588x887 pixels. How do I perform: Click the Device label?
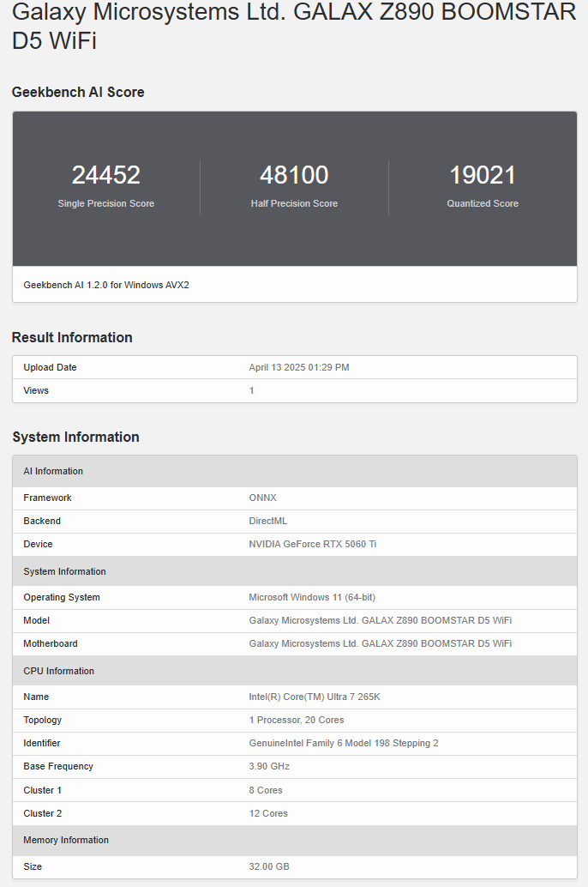[x=38, y=544]
